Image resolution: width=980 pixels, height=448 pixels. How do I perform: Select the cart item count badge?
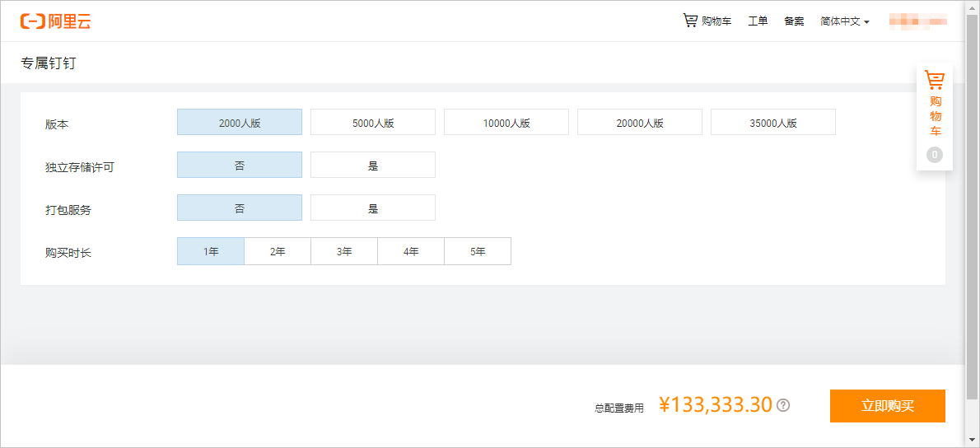[935, 154]
